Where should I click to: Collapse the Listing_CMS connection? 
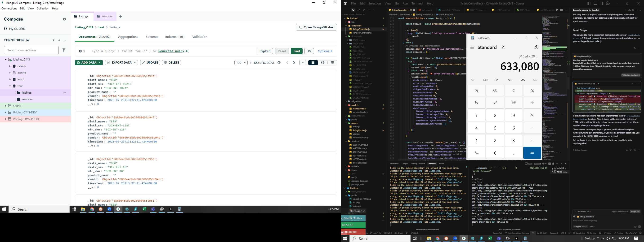pyautogui.click(x=5, y=60)
